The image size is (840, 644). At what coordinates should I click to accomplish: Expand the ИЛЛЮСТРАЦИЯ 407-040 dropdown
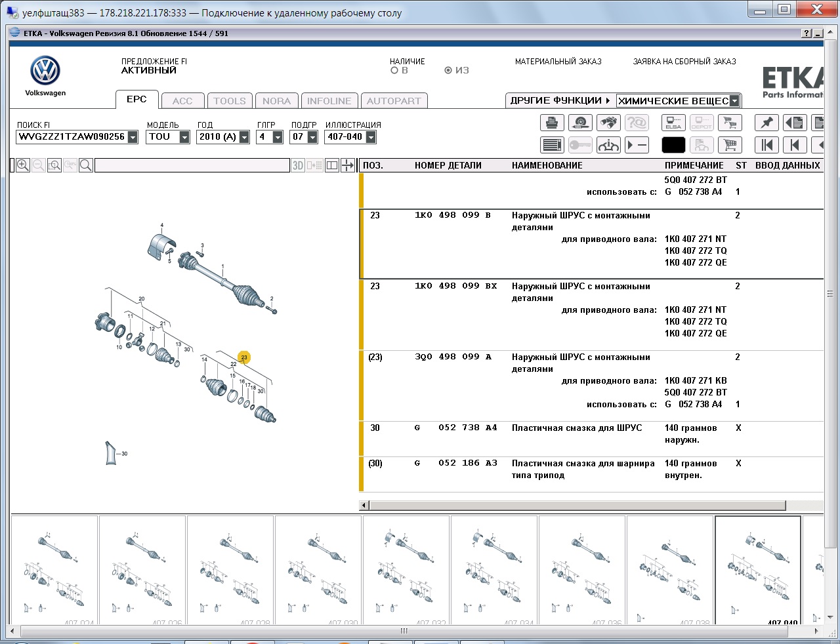pos(371,137)
